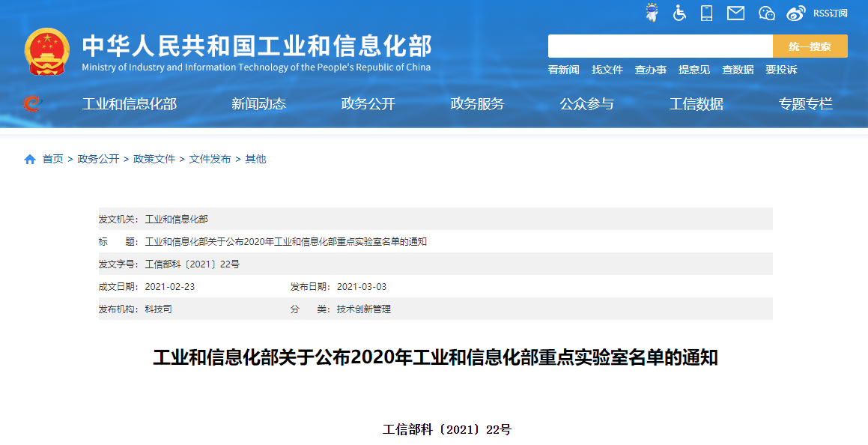Click the RSS订阅 link
868x445 pixels.
pyautogui.click(x=830, y=13)
